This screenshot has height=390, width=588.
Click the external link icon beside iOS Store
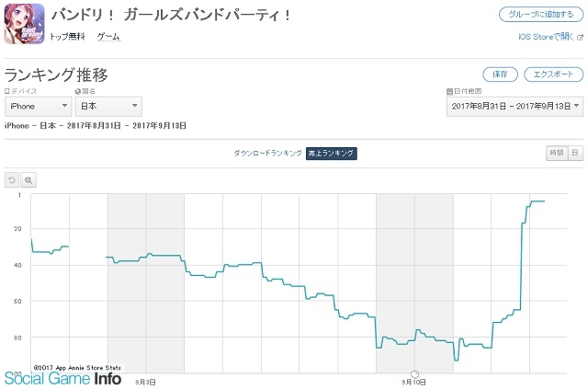coord(580,37)
